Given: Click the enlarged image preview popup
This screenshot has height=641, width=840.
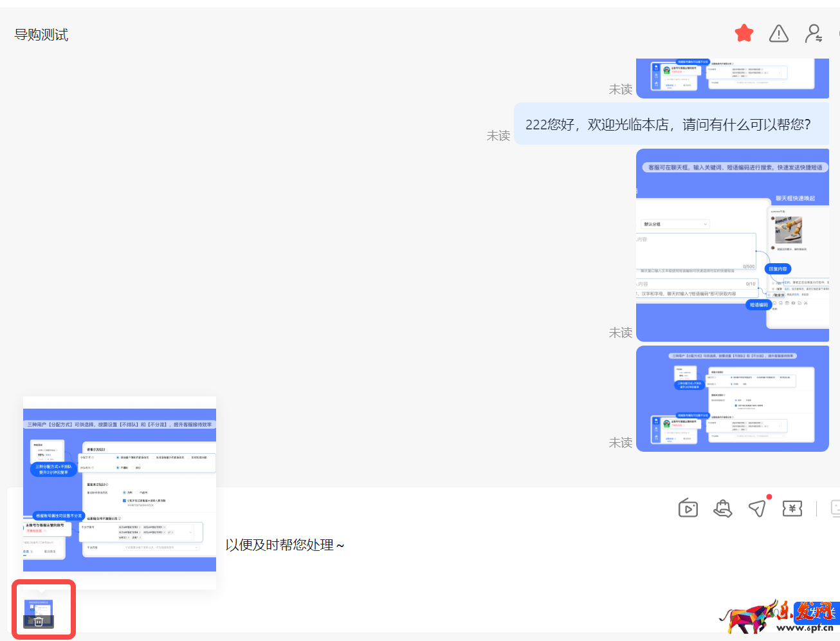Looking at the screenshot, I should 120,492.
